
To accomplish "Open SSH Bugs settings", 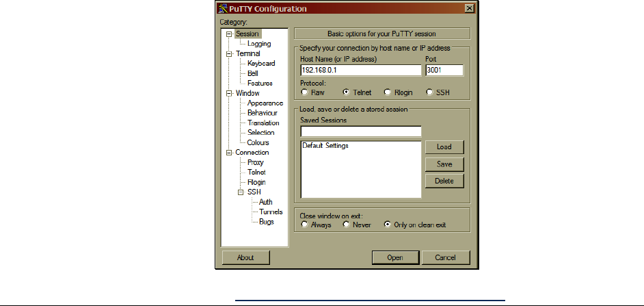I will (267, 221).
